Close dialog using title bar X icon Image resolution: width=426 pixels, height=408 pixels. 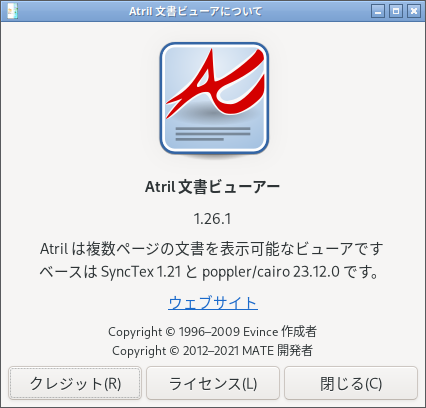[x=414, y=11]
